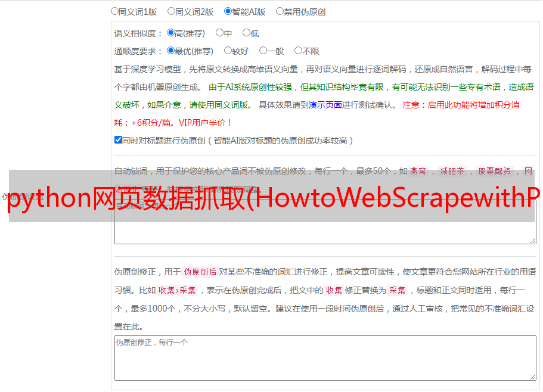Click the red VIP用户半价 notice text
The image size is (543, 392).
pos(205,123)
